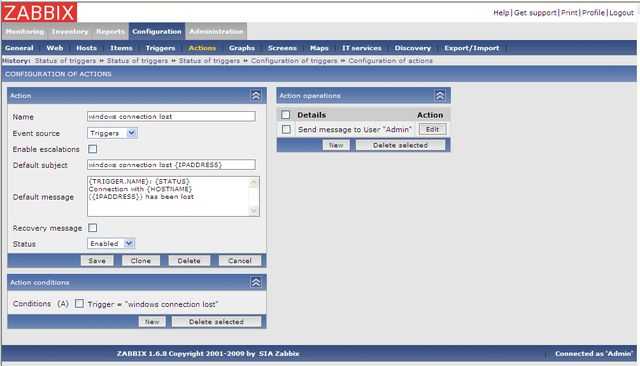Open history link Configuration of triggers
Screen dimensions: 640x366
click(x=294, y=60)
